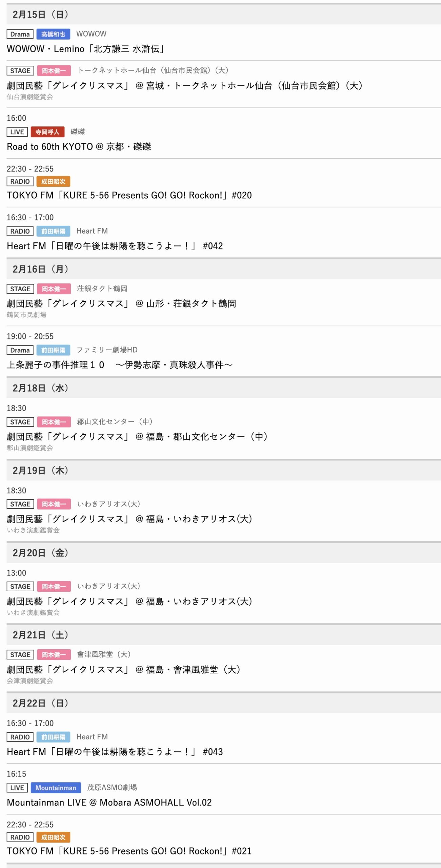Open 上条麗子の事件推理10 drama entry
This screenshot has width=441, height=868.
click(x=120, y=365)
